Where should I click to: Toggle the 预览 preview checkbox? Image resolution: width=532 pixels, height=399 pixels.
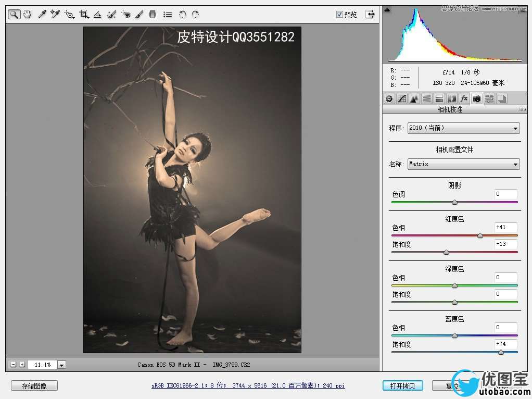tap(339, 14)
